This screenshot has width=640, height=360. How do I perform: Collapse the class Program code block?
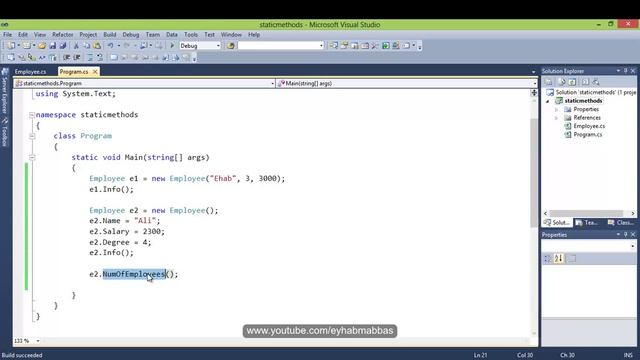pyautogui.click(x=32, y=136)
